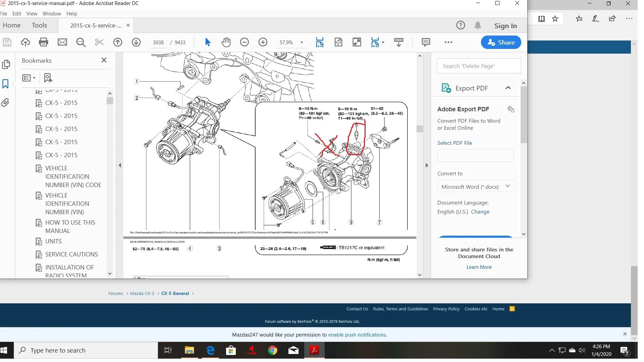Collapse the Export PDF section chevron
The height and width of the screenshot is (362, 644).
508,88
